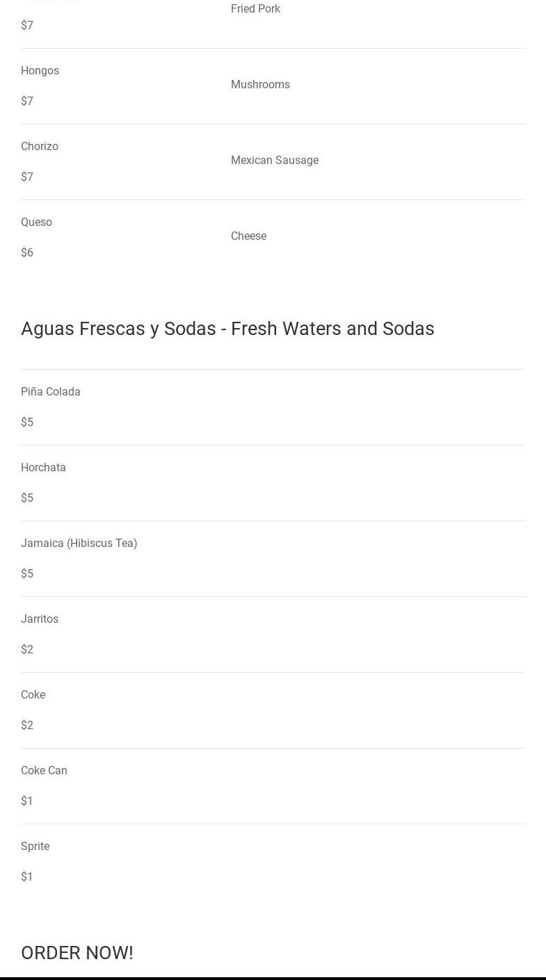This screenshot has width=546, height=980.
Task: Click the $1 price under Sprite
Action: pyautogui.click(x=27, y=877)
